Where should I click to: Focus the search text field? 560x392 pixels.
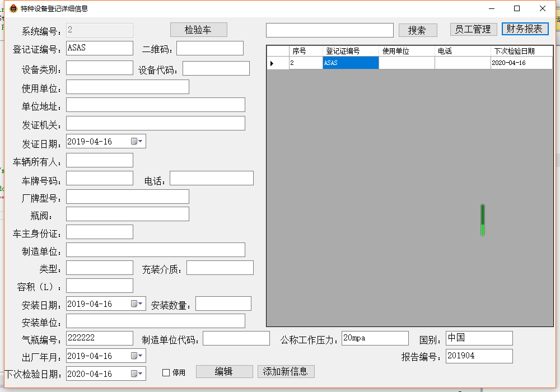coord(329,30)
